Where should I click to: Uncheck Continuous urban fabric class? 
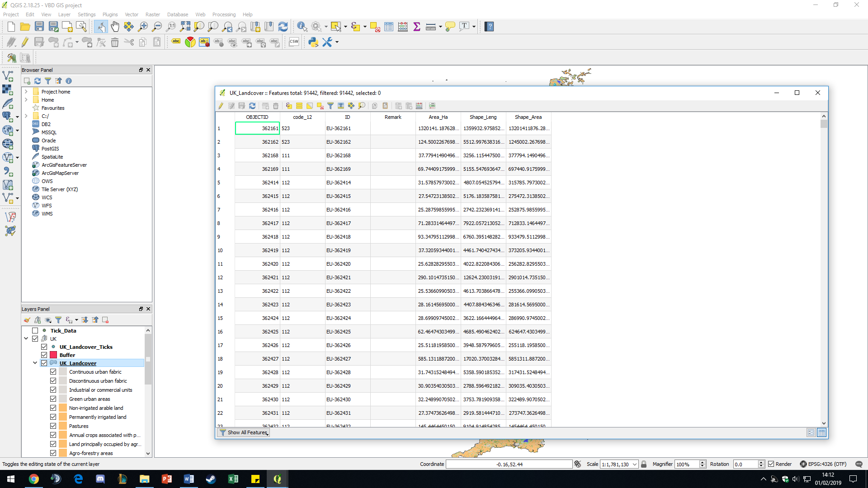click(53, 372)
